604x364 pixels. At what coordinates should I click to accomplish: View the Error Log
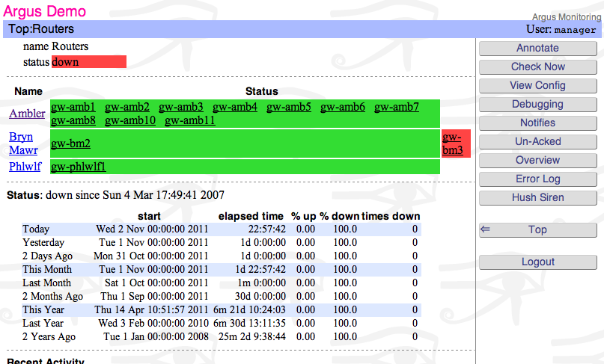tap(537, 179)
